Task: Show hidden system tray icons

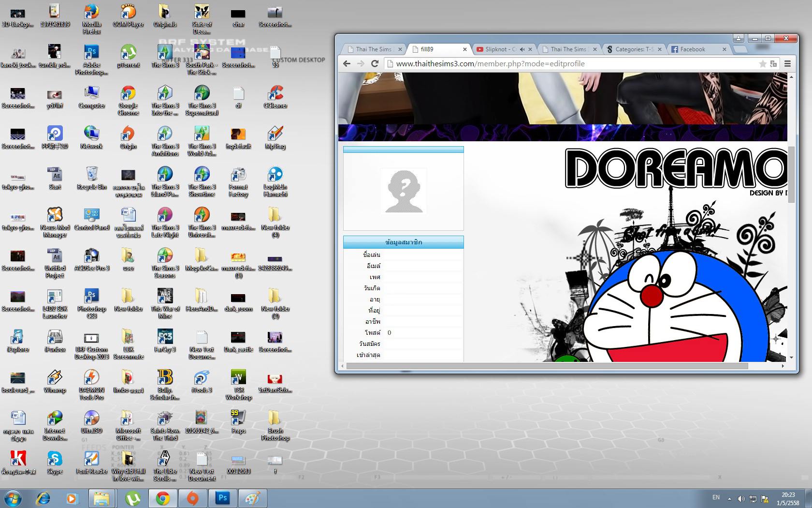Action: point(730,498)
